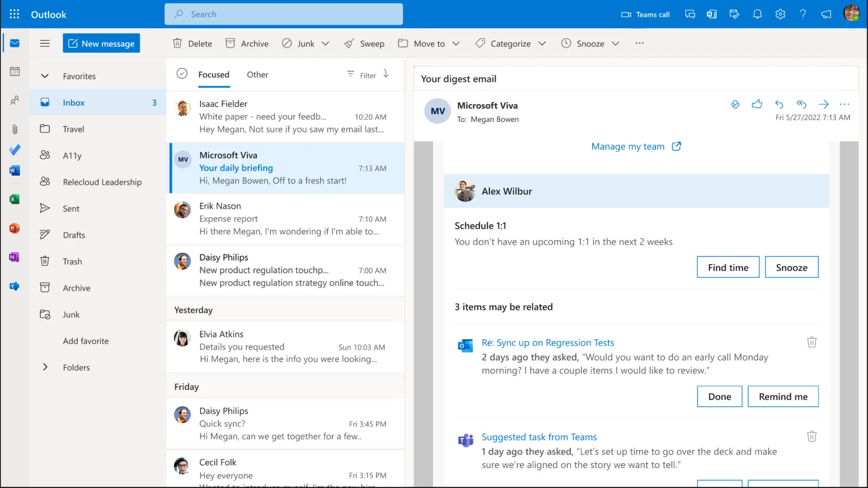Toggle the hamburger navigation pane button
Image resolution: width=868 pixels, height=488 pixels.
(45, 43)
